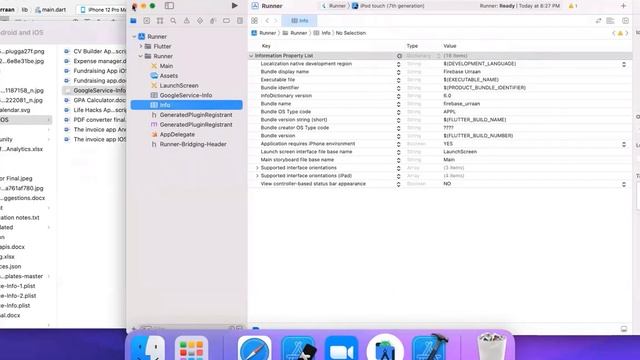This screenshot has height=360, width=640.
Task: Go back in editor history
Action: pyautogui.click(x=267, y=21)
